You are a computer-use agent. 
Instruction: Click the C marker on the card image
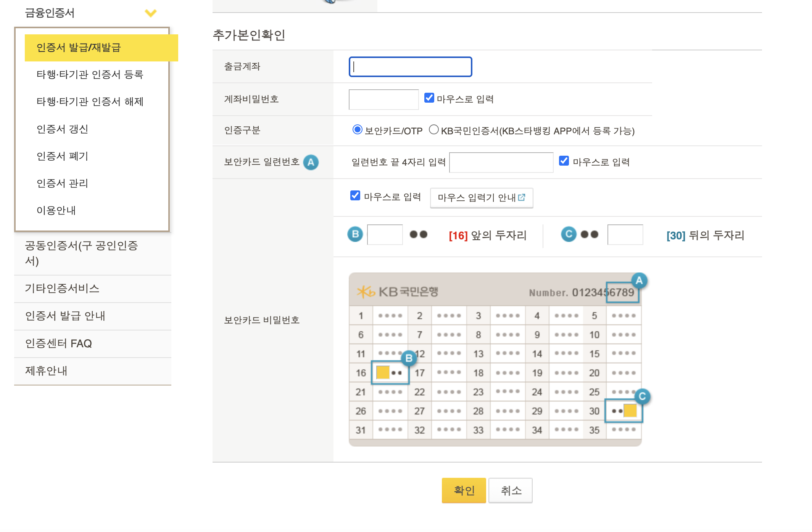[642, 396]
